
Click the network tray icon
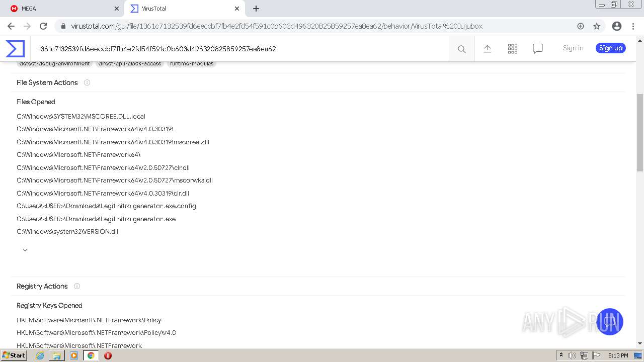584,355
